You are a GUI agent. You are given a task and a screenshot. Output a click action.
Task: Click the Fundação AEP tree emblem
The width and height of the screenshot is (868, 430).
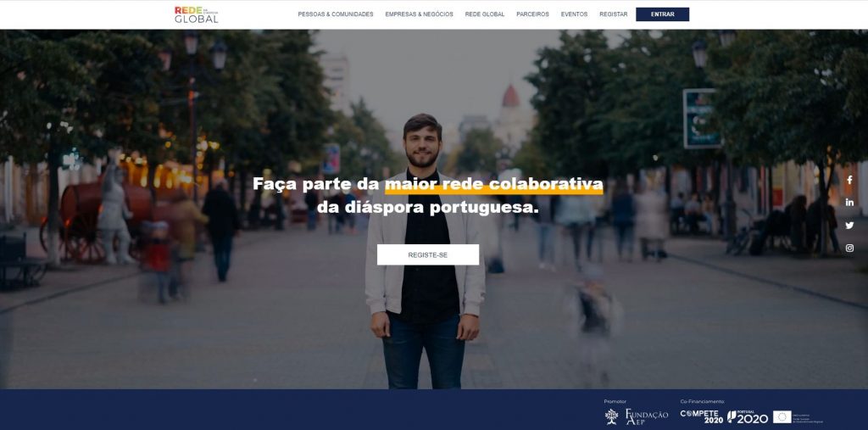coord(611,416)
